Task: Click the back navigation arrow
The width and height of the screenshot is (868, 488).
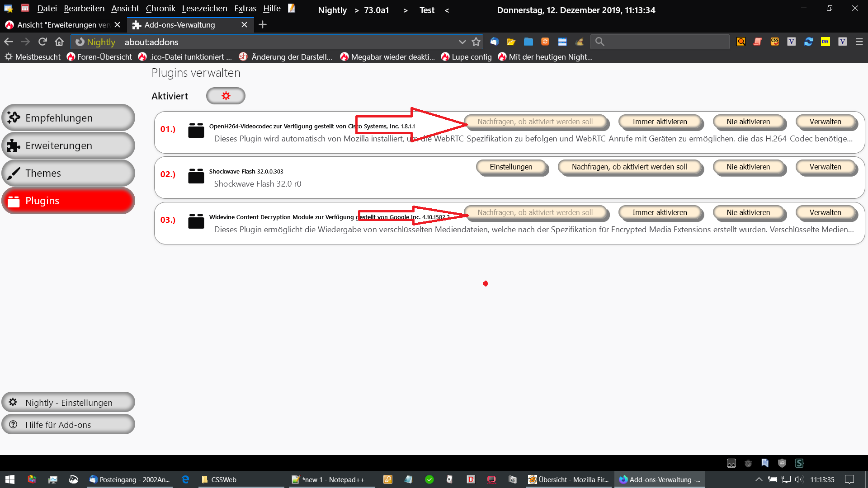Action: (x=9, y=42)
